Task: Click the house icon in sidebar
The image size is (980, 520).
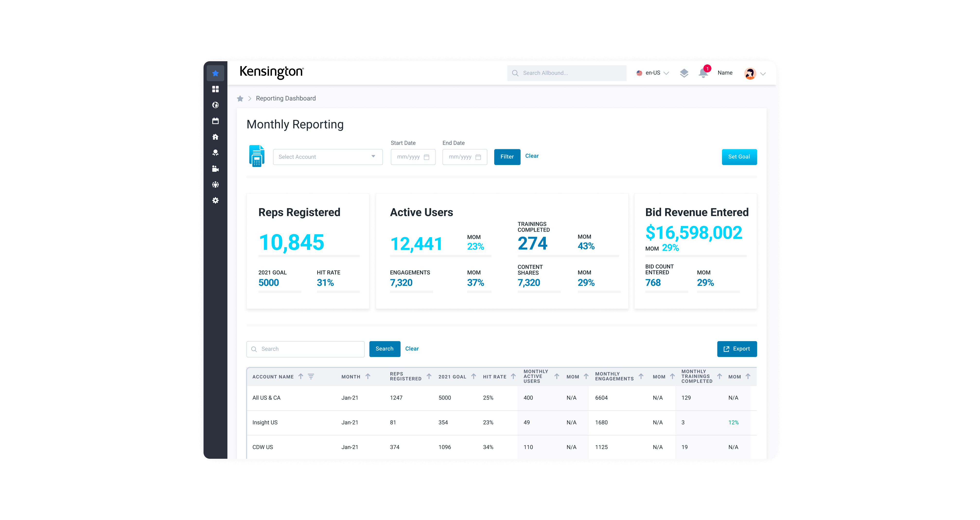Action: [x=215, y=137]
